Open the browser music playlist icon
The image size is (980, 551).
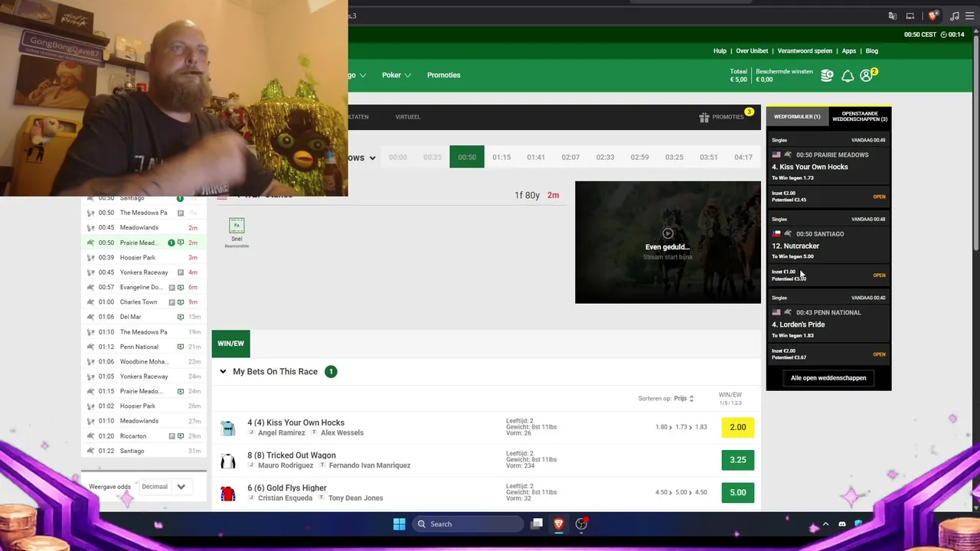click(954, 15)
